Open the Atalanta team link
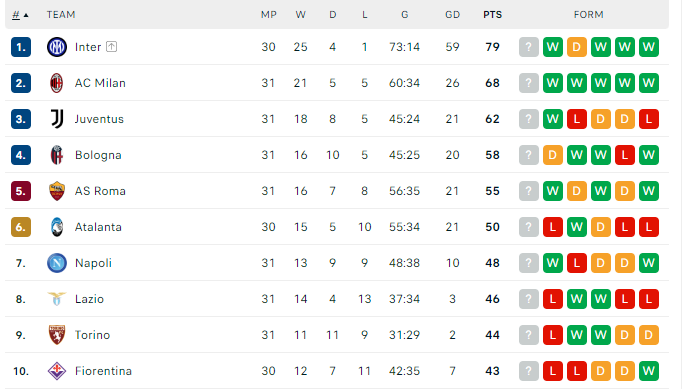Screen dimensions: 682x389 point(98,227)
